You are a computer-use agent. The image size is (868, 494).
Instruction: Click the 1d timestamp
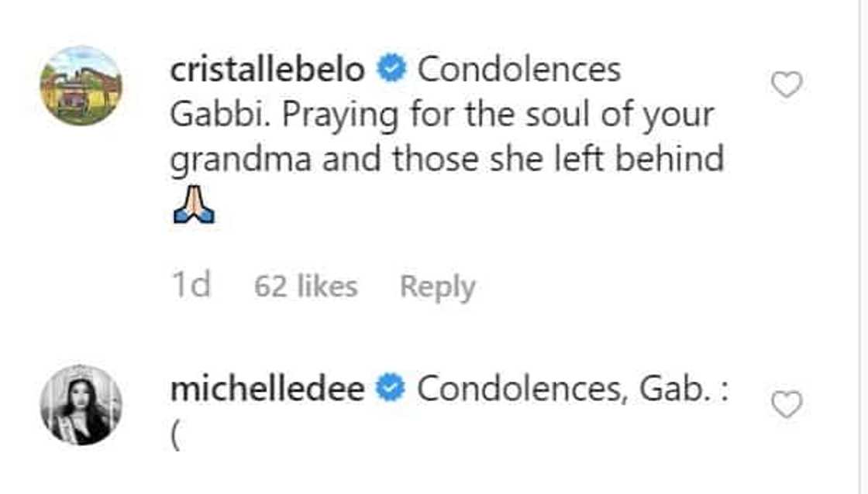pyautogui.click(x=190, y=287)
